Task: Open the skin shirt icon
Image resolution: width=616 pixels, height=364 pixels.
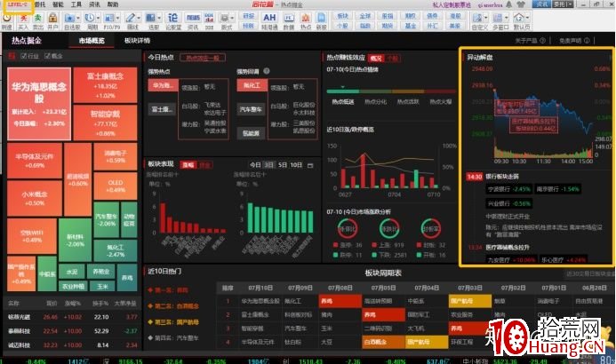Action: click(x=521, y=4)
